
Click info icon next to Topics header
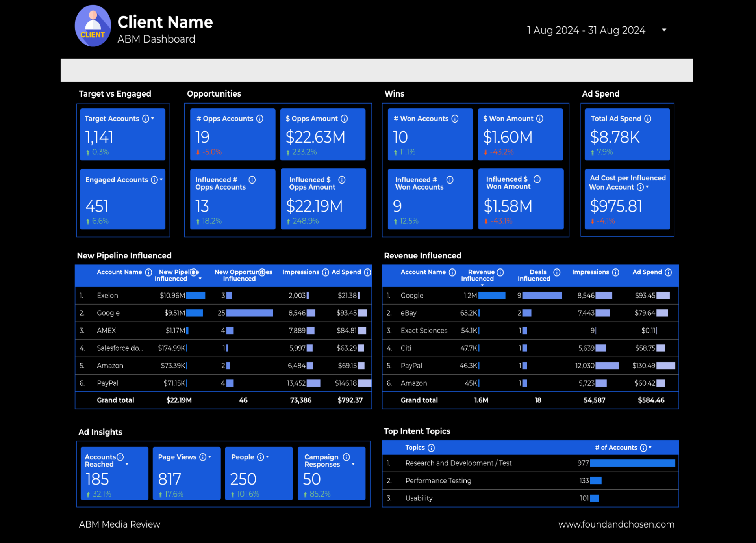431,448
